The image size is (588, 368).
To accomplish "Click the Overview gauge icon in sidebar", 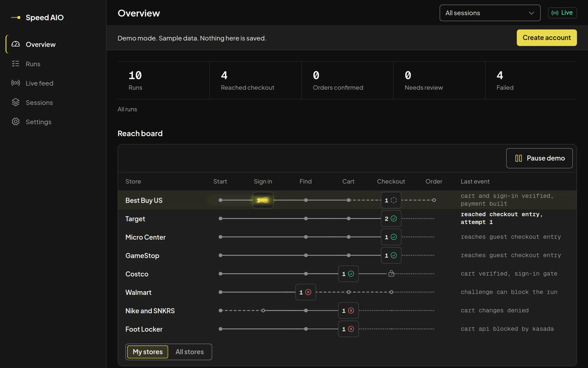I will click(16, 44).
